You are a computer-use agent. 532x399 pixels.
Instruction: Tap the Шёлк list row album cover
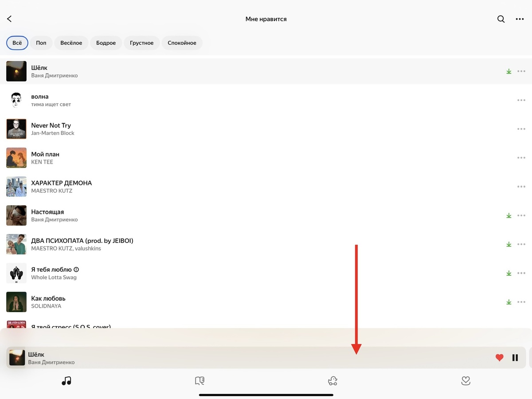pyautogui.click(x=16, y=71)
